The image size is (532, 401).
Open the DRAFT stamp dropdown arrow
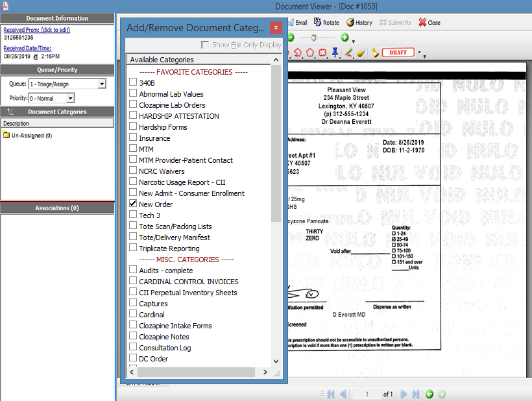pos(419,53)
